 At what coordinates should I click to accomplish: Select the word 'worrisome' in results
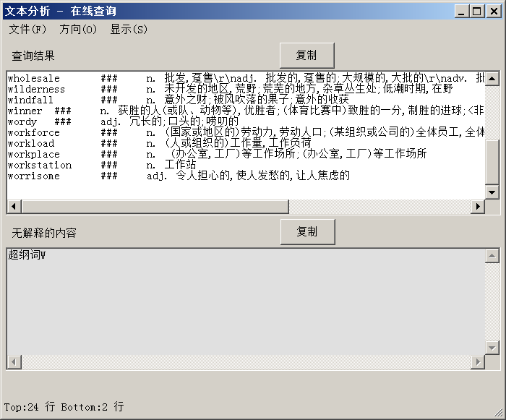pyautogui.click(x=34, y=176)
